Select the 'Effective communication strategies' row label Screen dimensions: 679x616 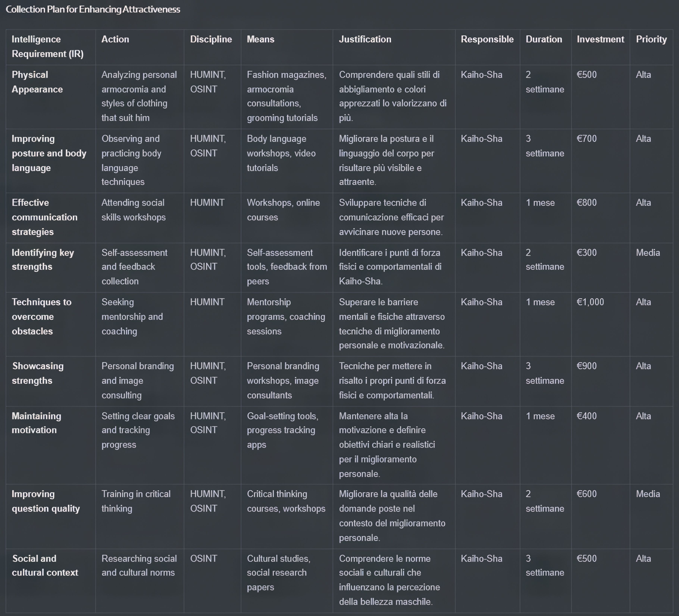(x=44, y=217)
